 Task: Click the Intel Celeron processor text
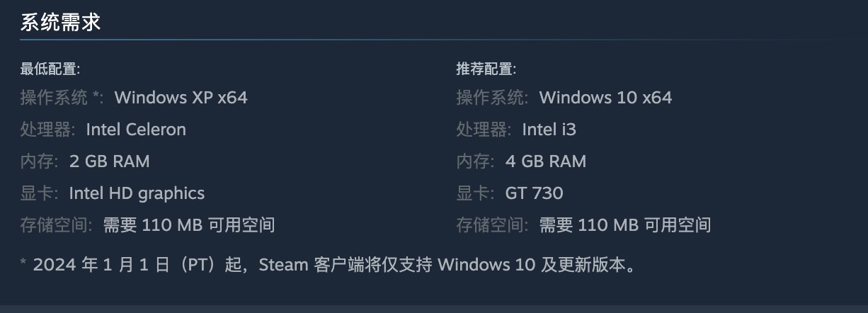pyautogui.click(x=136, y=130)
